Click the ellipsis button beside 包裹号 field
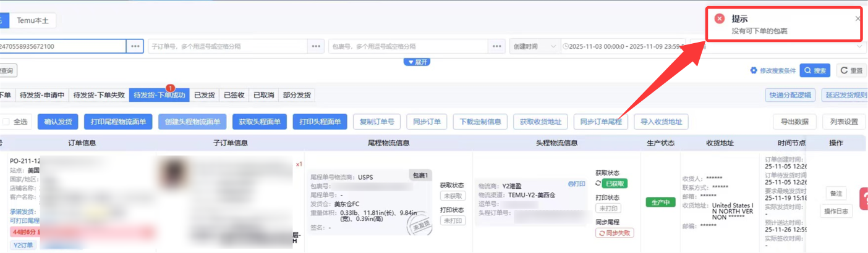This screenshot has width=868, height=253. tap(497, 46)
